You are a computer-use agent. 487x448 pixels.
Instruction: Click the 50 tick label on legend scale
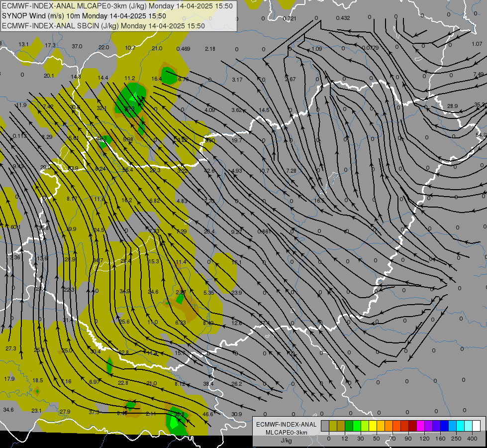pos(377,439)
